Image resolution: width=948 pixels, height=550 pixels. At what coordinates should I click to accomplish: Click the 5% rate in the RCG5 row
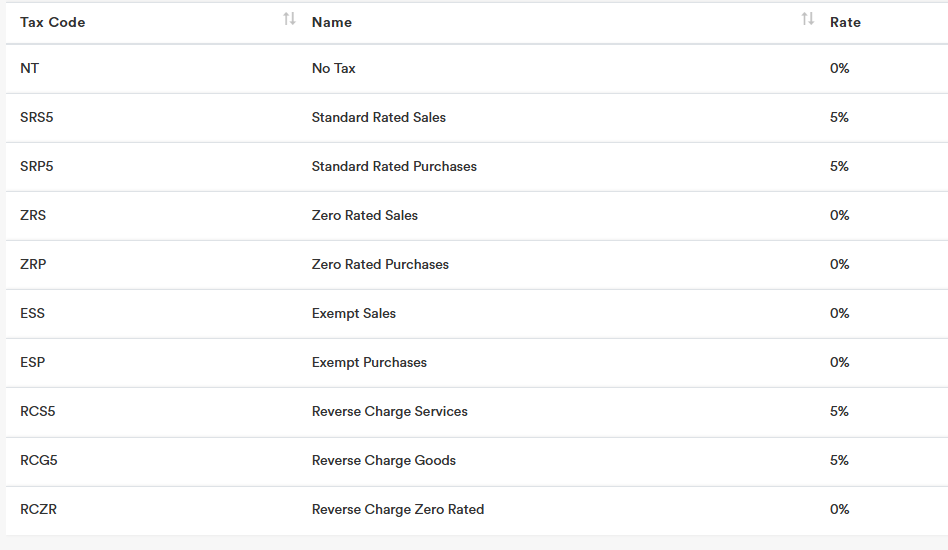tap(839, 461)
